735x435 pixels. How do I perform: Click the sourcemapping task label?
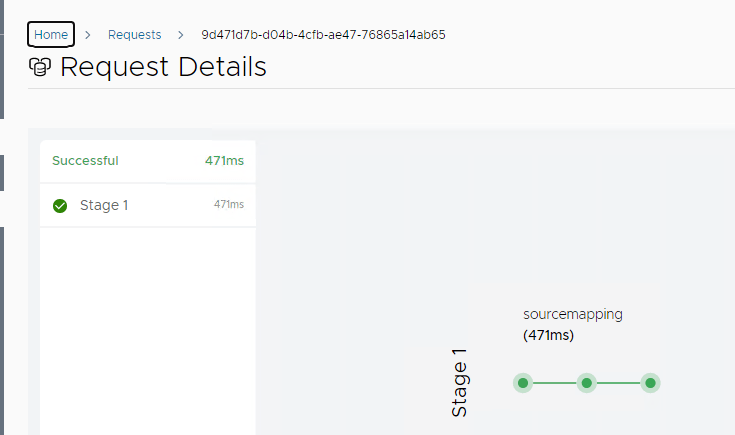point(573,314)
